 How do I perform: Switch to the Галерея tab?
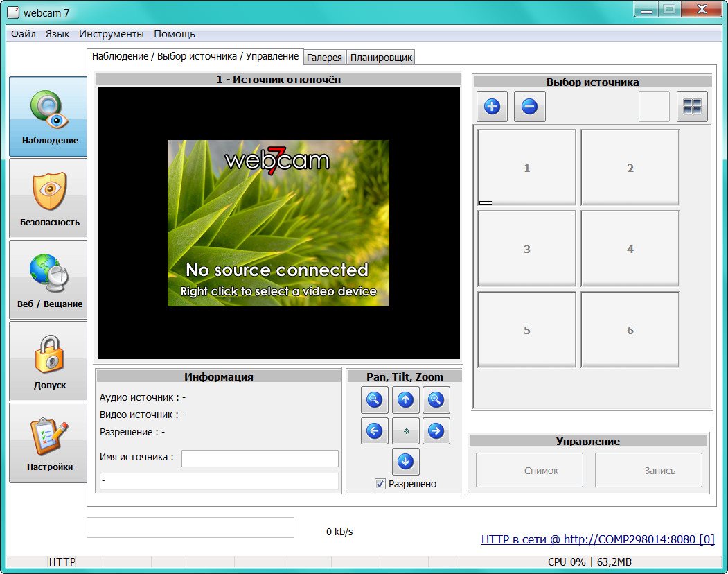tap(324, 58)
